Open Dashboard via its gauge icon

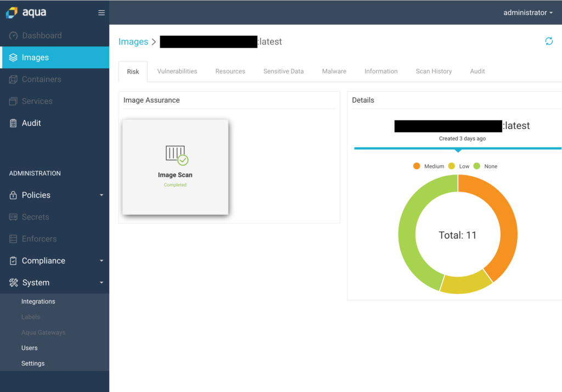[13, 36]
